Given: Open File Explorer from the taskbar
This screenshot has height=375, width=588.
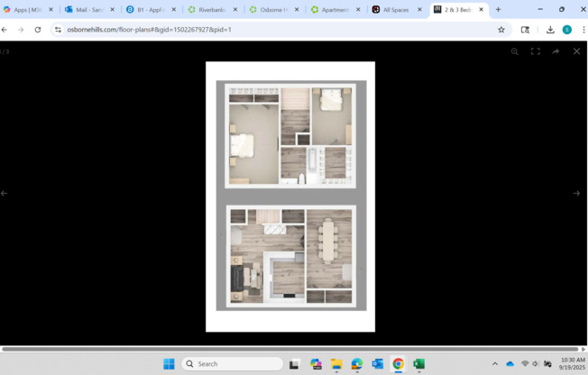Looking at the screenshot, I should click(x=336, y=364).
